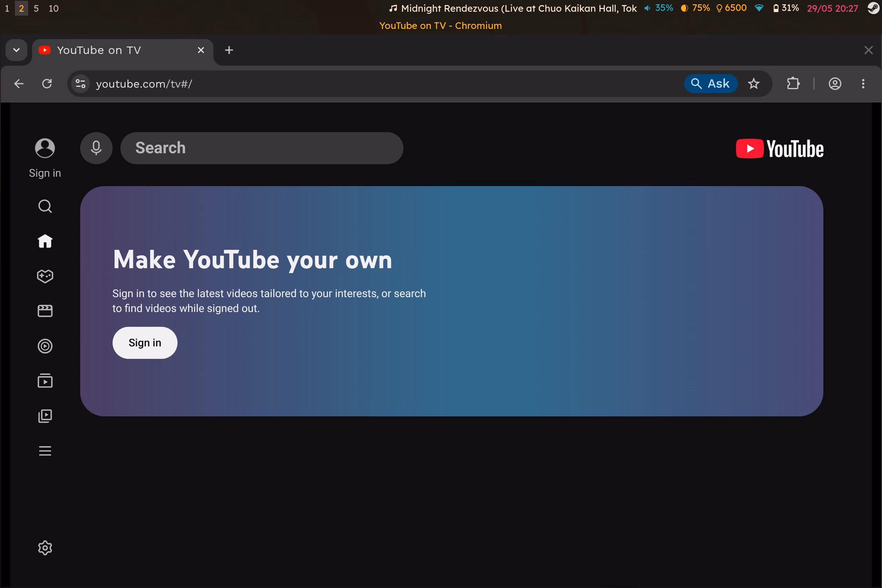Open Library icon in the sidebar

click(x=45, y=416)
